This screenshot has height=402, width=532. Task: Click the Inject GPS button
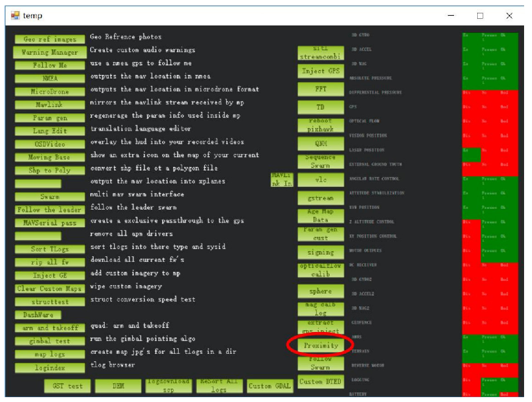coord(321,71)
